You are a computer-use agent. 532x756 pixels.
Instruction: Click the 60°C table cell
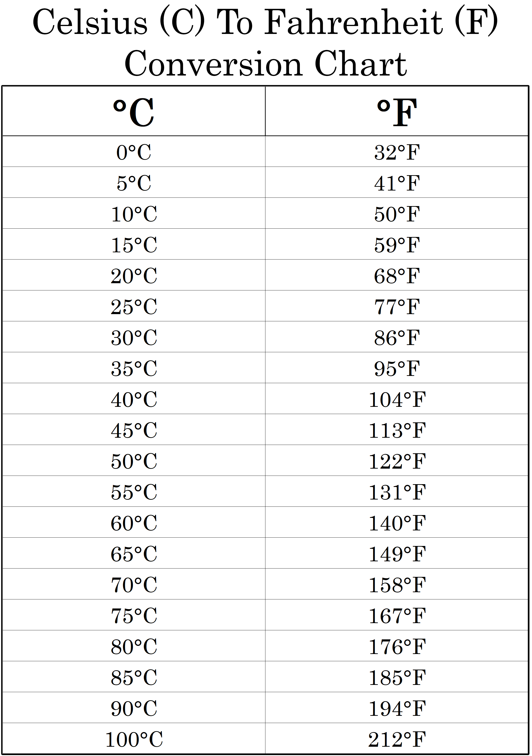click(x=134, y=523)
